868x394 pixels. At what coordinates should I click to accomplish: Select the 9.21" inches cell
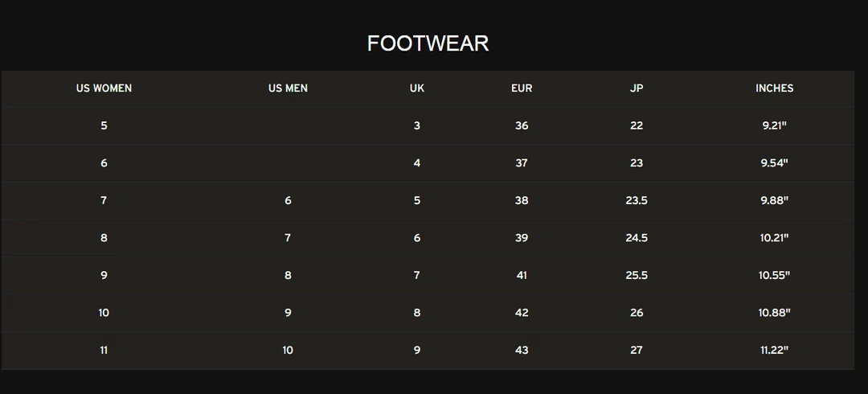tap(774, 125)
